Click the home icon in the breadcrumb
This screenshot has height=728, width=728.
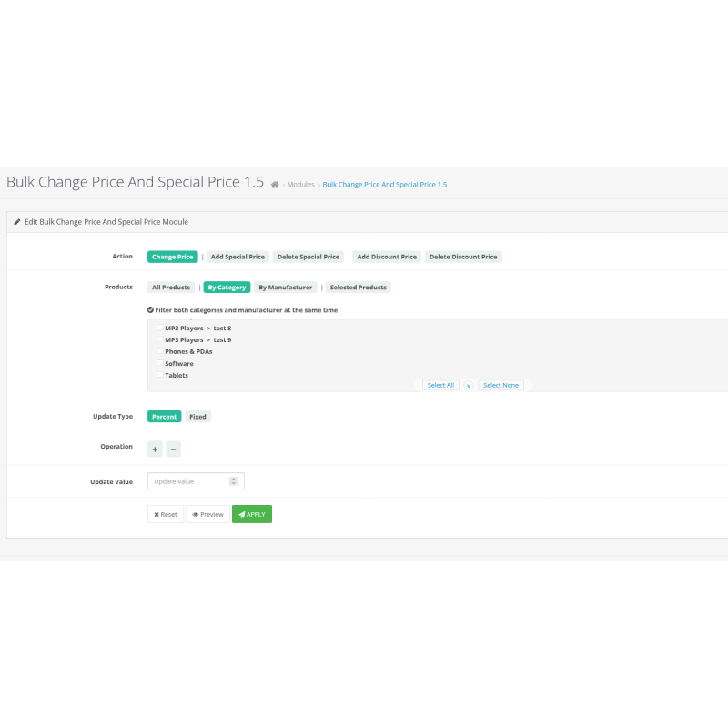(274, 183)
